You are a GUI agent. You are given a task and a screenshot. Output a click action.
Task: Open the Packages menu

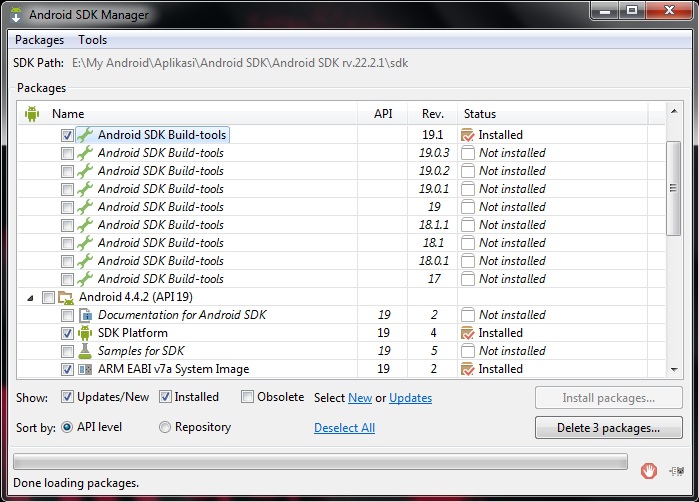[x=39, y=40]
